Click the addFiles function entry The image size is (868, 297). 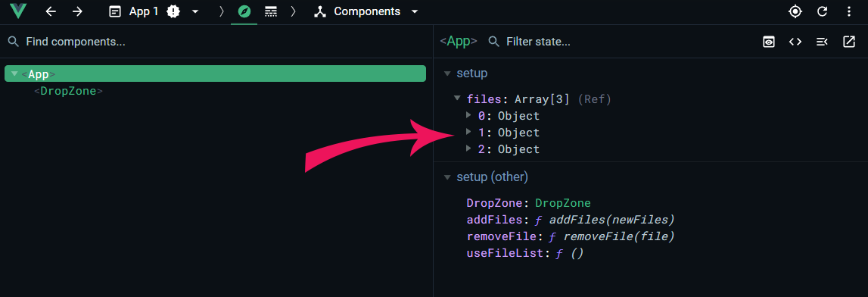point(571,220)
